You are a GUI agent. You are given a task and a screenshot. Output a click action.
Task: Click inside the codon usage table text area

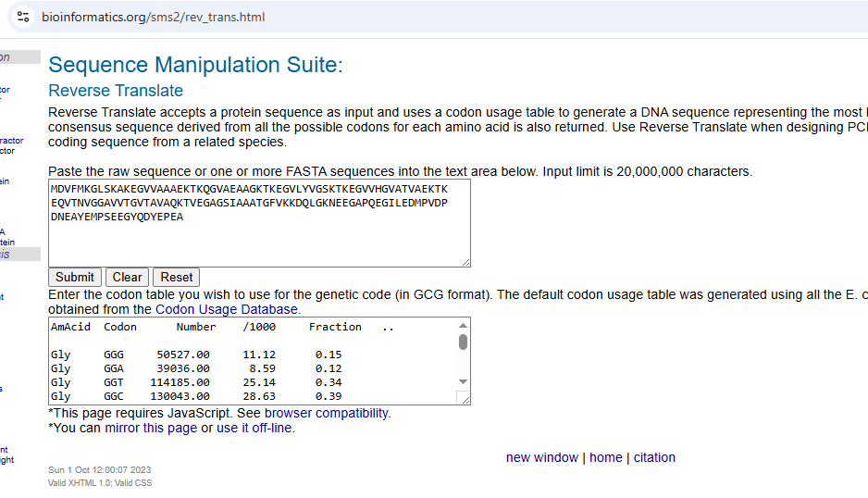pos(250,361)
